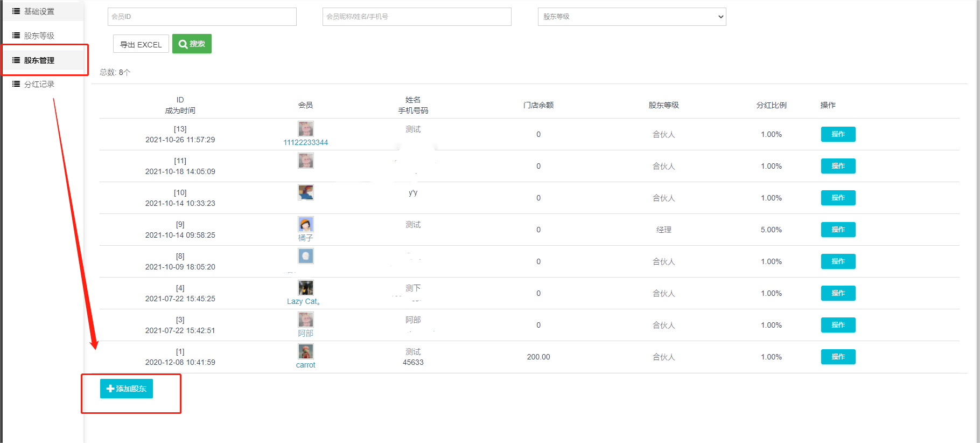980x443 pixels.
Task: Open 操作 menu for 经理 row
Action: (838, 230)
